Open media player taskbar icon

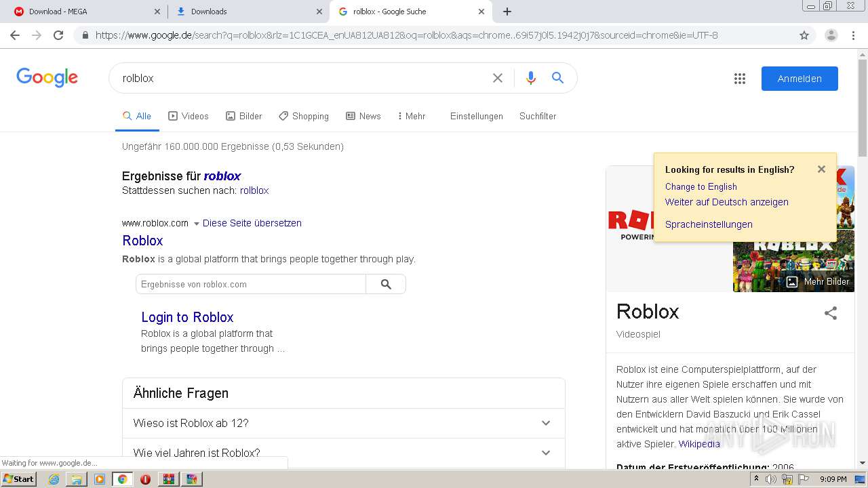click(x=100, y=479)
